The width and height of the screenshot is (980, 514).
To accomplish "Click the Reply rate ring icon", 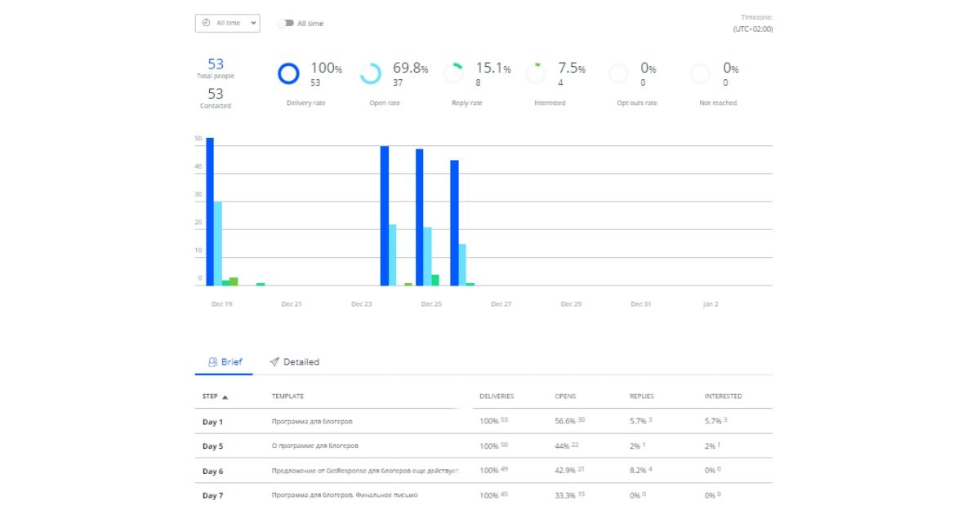I will [453, 74].
